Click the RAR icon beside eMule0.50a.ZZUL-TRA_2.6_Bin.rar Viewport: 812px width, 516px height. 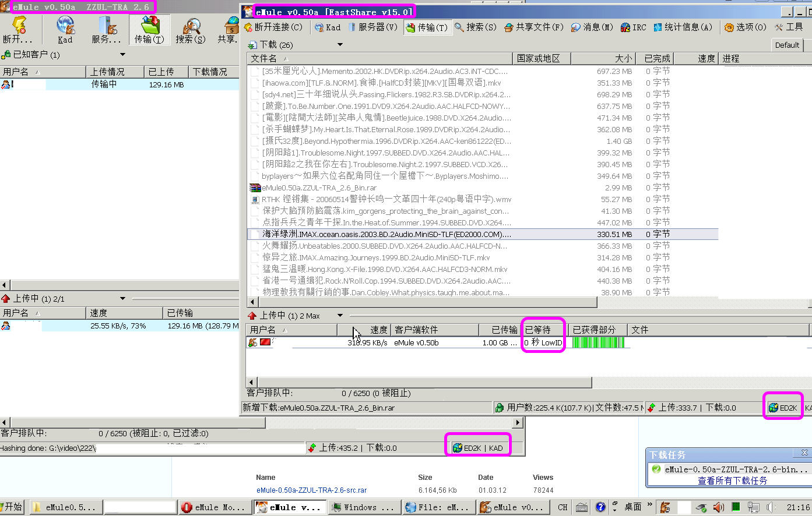(x=255, y=188)
